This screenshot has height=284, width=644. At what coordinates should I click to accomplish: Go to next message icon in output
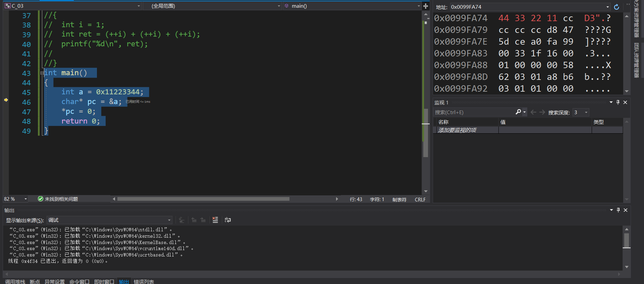(x=203, y=220)
